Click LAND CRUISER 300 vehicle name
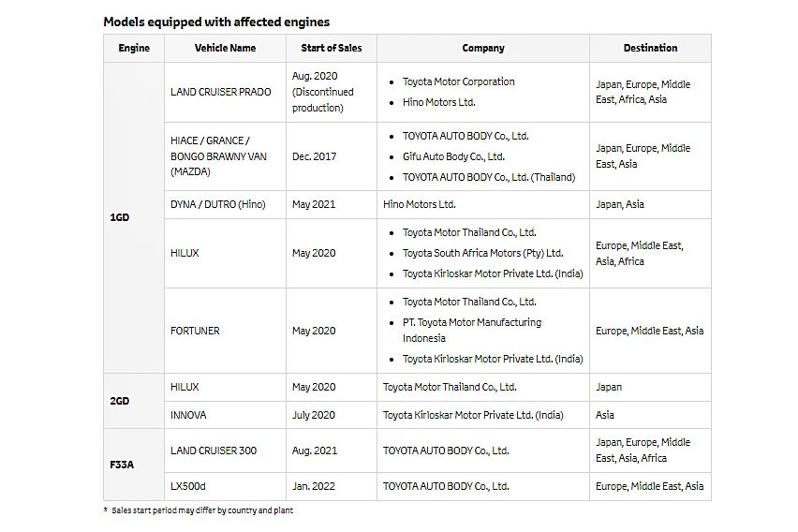This screenshot has height=532, width=798. pyautogui.click(x=214, y=451)
